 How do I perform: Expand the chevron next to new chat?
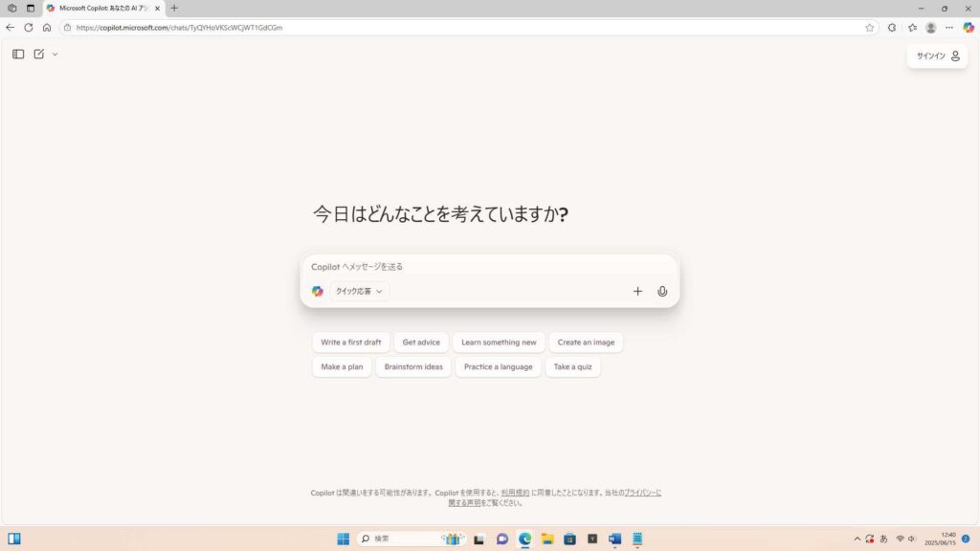[55, 55]
